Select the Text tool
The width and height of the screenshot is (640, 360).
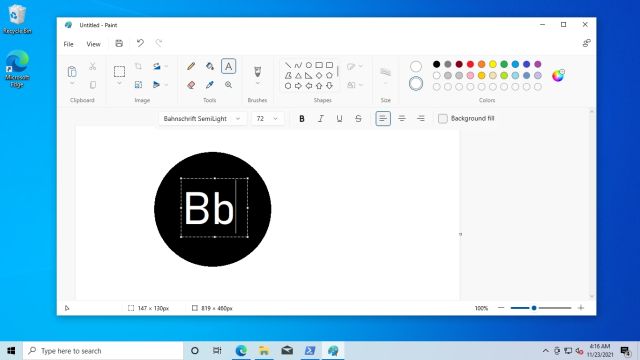[229, 66]
